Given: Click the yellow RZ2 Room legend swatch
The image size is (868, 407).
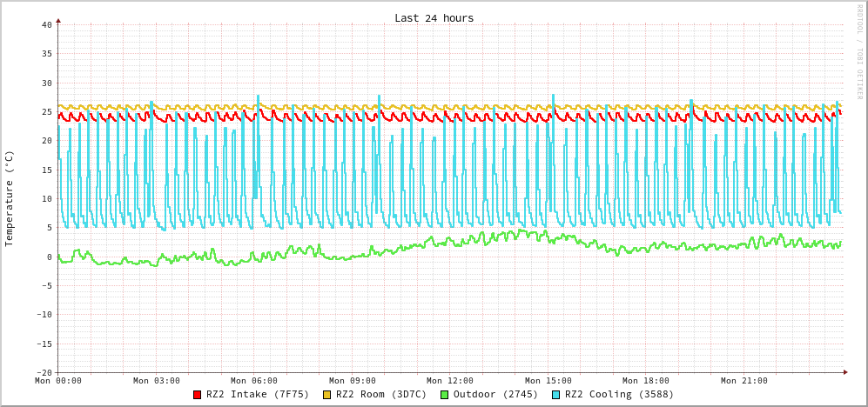Looking at the screenshot, I should 327,395.
